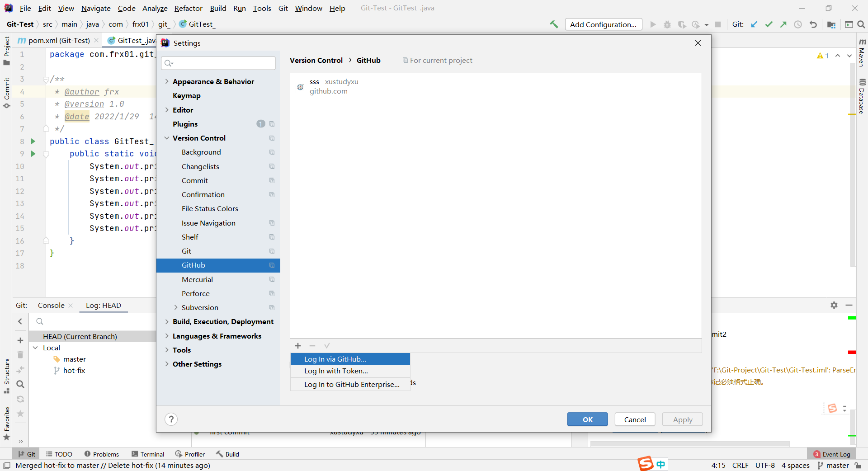Expand Languages & Frameworks settings
The width and height of the screenshot is (868, 471).
click(167, 336)
